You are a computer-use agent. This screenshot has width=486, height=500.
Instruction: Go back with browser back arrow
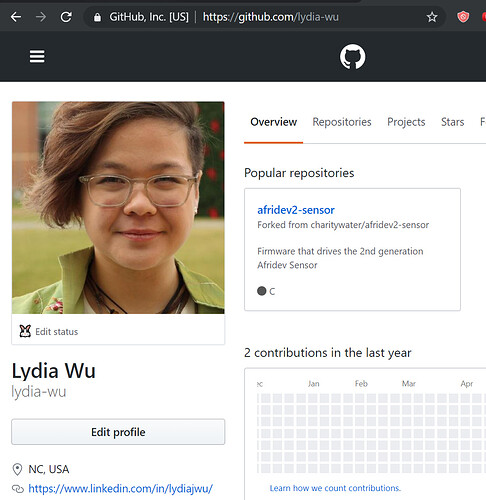point(16,17)
